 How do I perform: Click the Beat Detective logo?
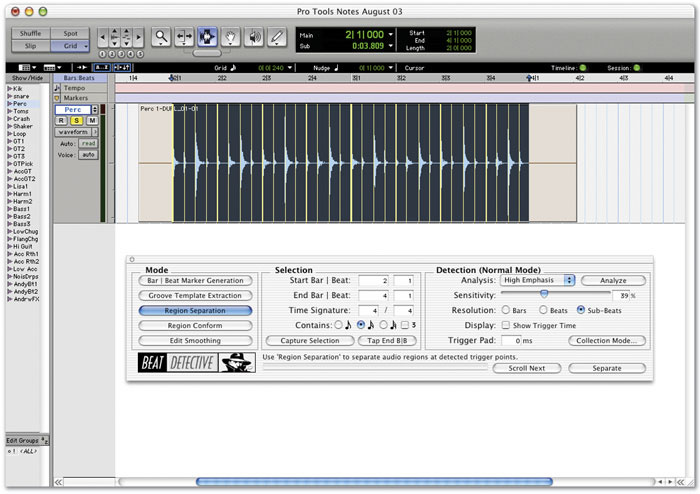tap(196, 362)
